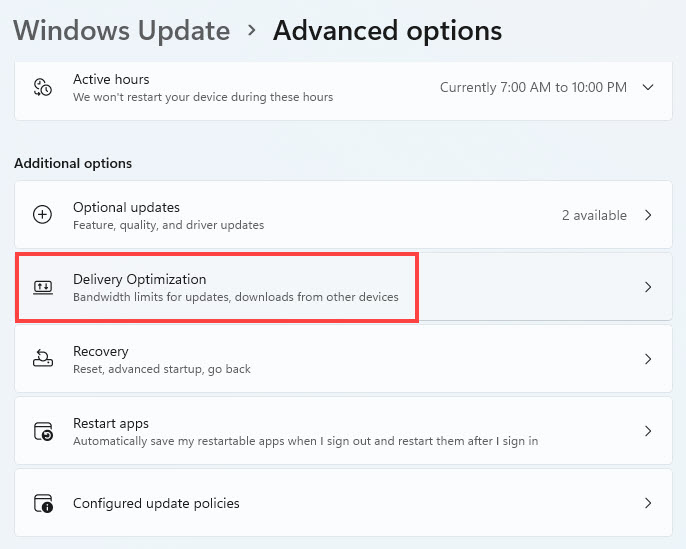Click the "Currently 7:00 AM to 10:00 PM" text
686x549 pixels.
pyautogui.click(x=533, y=87)
